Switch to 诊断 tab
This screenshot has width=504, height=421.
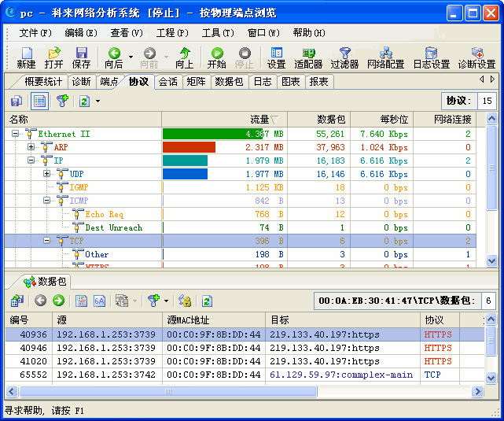click(81, 82)
